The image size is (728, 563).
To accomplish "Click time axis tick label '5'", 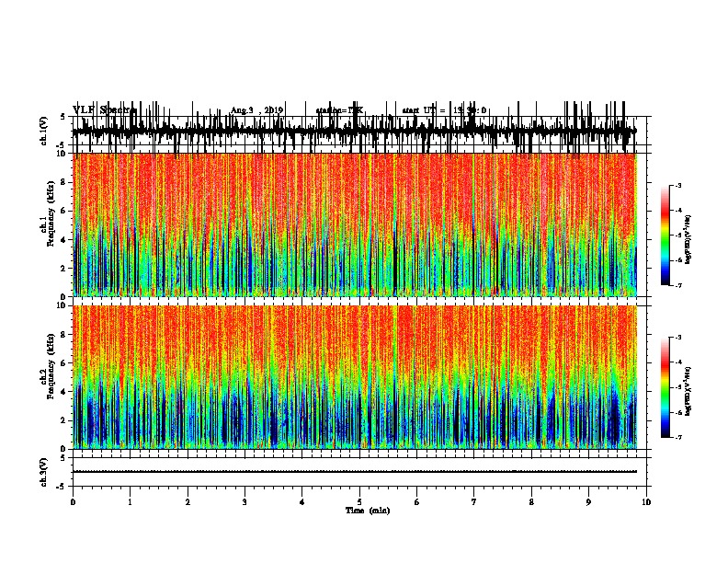I will point(359,502).
